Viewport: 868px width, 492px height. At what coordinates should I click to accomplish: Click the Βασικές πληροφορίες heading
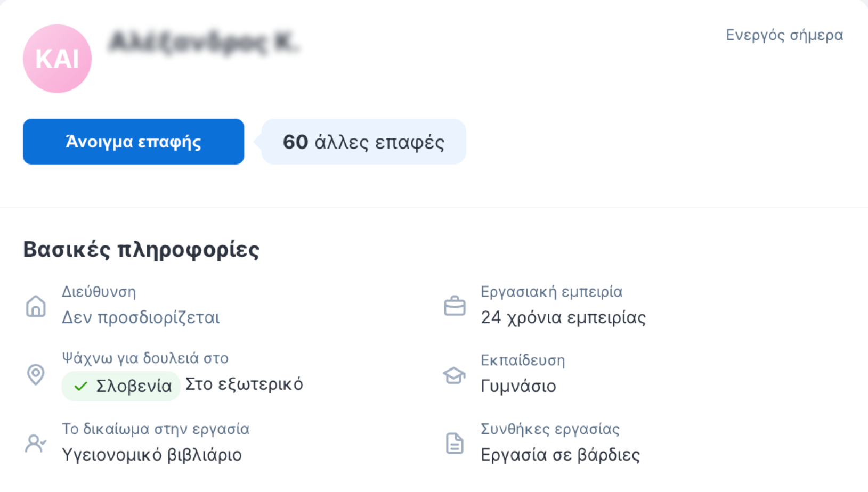[141, 249]
